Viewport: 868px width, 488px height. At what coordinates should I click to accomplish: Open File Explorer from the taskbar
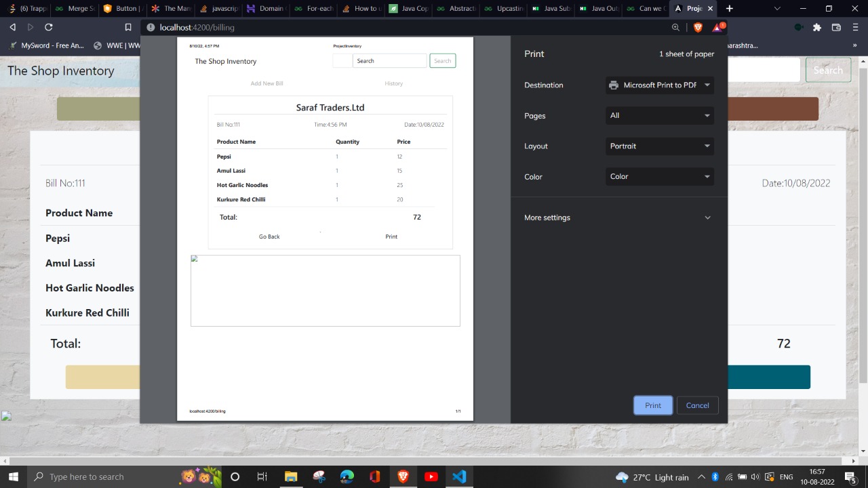(x=291, y=476)
